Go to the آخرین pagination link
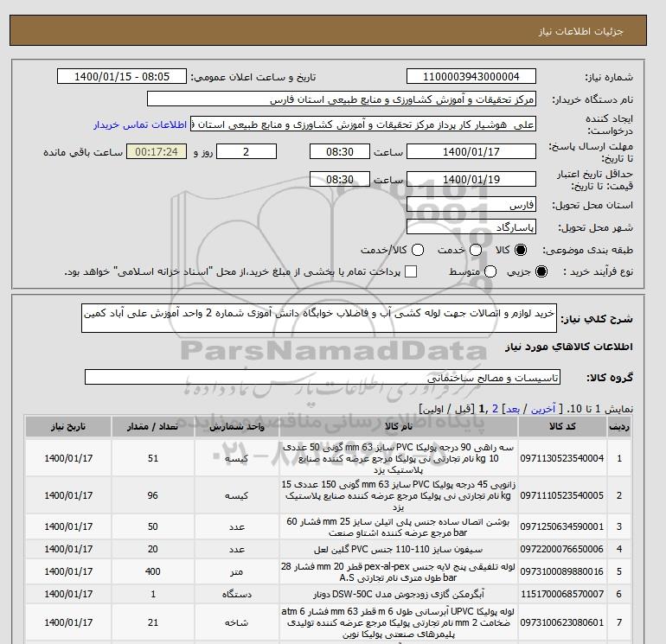 (x=543, y=409)
